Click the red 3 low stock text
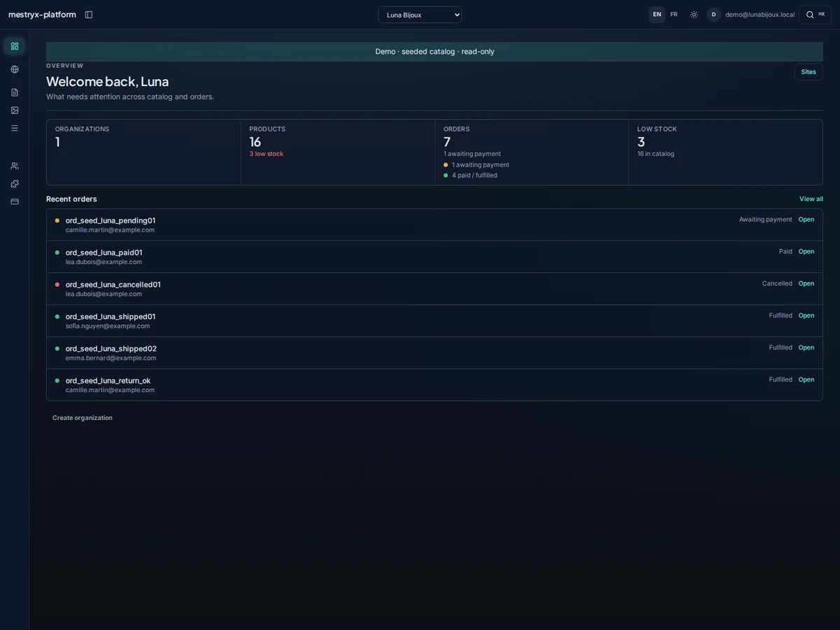Viewport: 840px width, 630px height. [266, 154]
